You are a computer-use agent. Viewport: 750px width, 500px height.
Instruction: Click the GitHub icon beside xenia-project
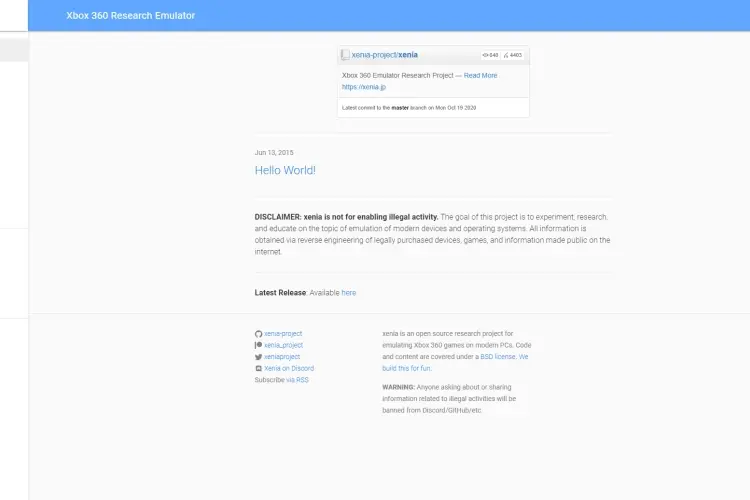pos(258,334)
